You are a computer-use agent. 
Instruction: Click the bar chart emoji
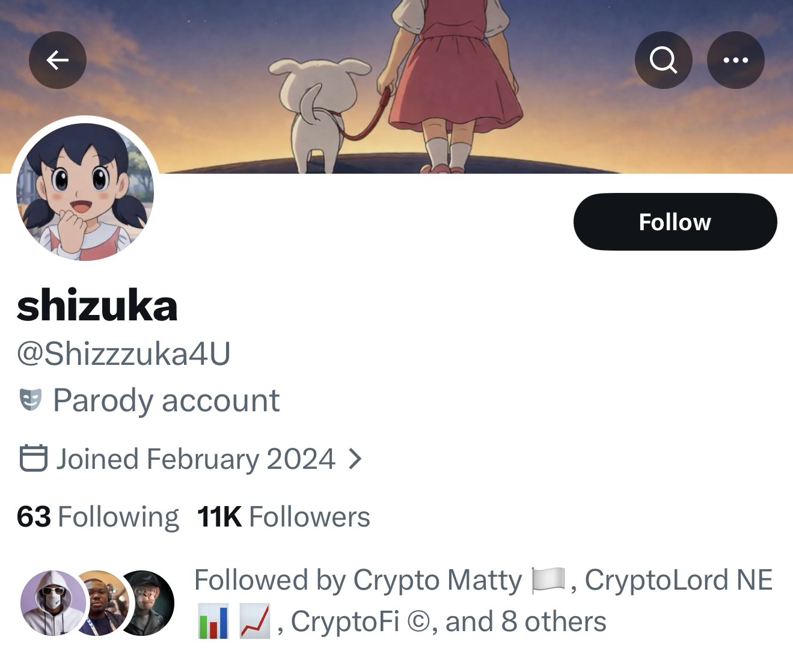[x=213, y=622]
